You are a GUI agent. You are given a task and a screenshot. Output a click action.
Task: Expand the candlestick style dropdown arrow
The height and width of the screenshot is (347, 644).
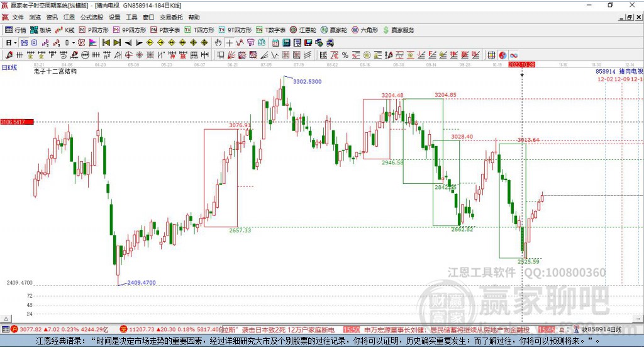click(x=73, y=43)
